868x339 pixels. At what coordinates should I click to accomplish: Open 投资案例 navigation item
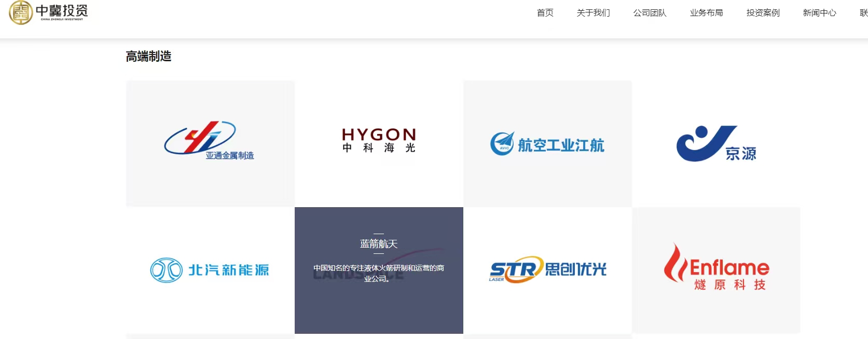pyautogui.click(x=763, y=13)
